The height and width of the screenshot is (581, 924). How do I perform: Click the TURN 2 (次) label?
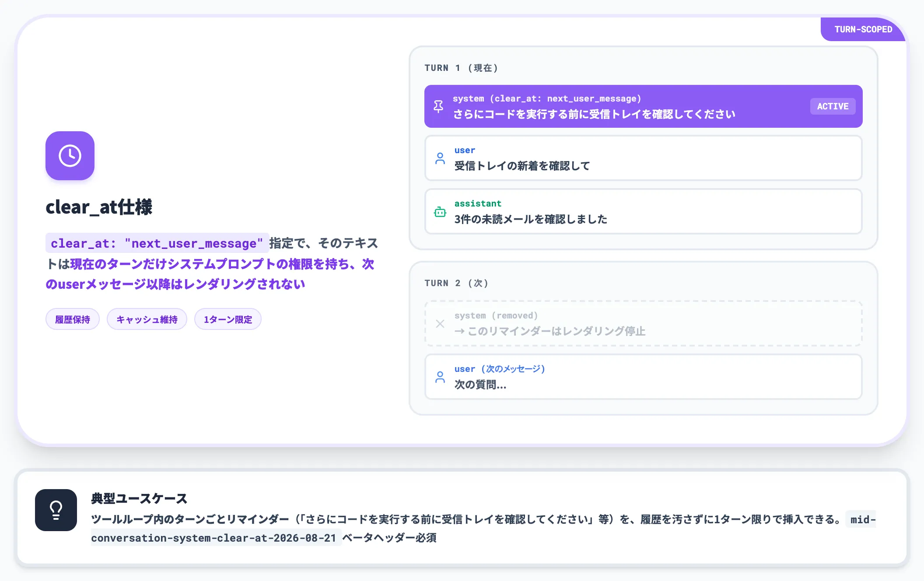456,283
